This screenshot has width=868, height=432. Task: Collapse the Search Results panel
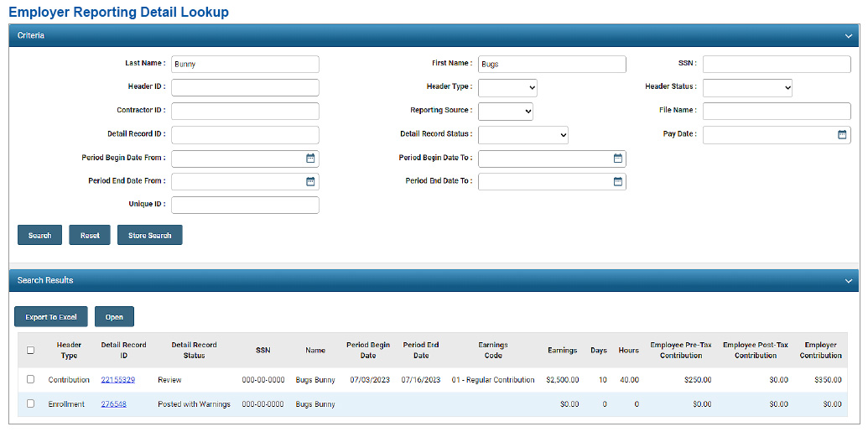point(849,281)
